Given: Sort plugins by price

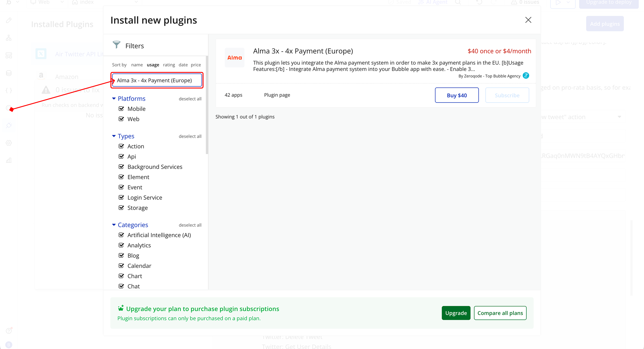Looking at the screenshot, I should (x=196, y=65).
